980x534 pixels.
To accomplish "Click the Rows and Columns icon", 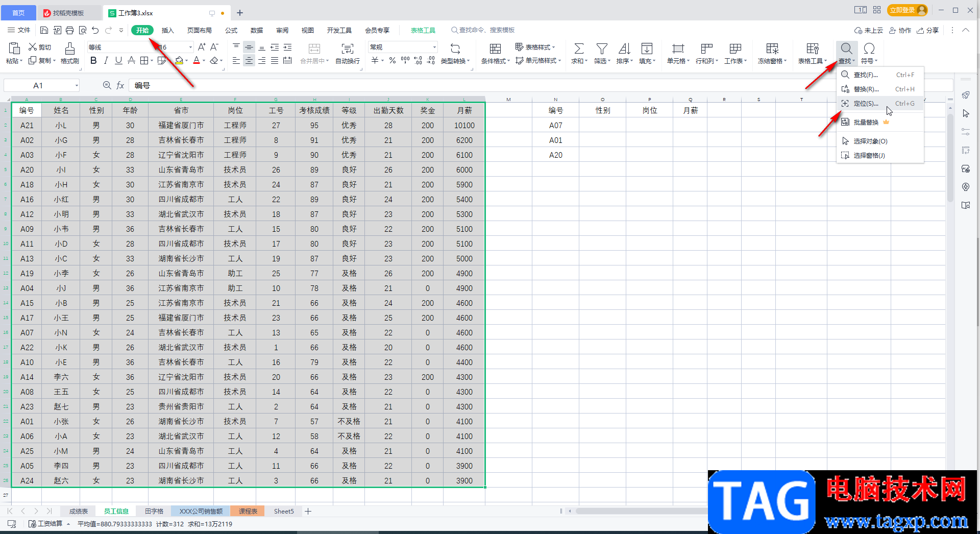I will point(706,48).
